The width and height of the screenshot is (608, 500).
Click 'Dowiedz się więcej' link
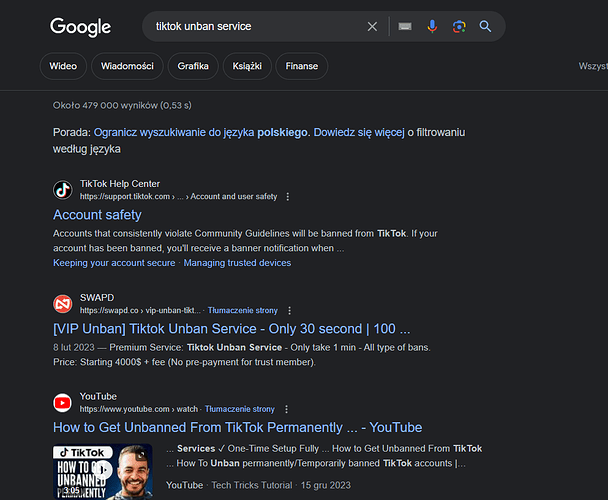pos(359,132)
